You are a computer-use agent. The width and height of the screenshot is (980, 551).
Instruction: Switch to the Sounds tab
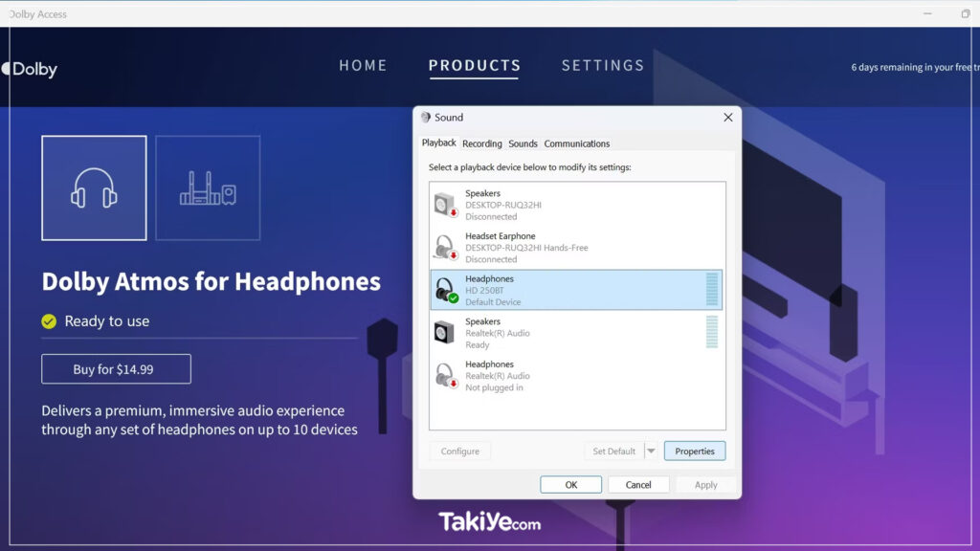[523, 143]
